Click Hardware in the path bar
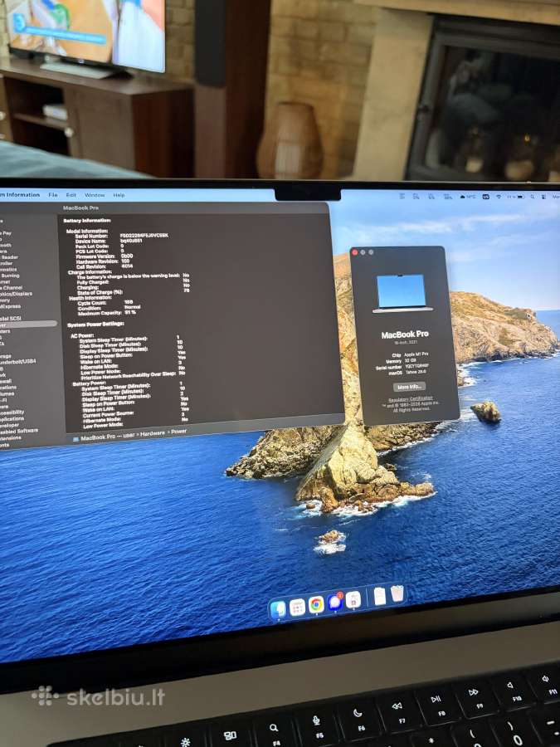The width and height of the screenshot is (560, 747). pos(153,433)
